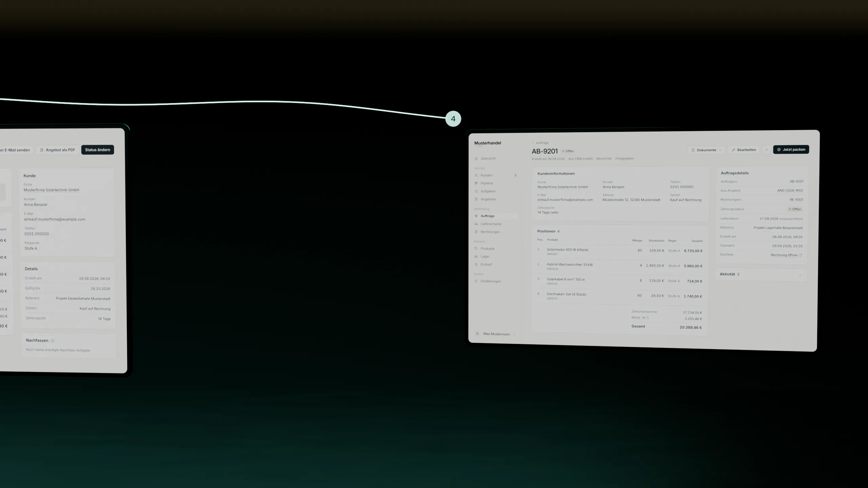This screenshot has width=868, height=488.
Task: Open the Max Mustermann user menu
Action: click(496, 334)
